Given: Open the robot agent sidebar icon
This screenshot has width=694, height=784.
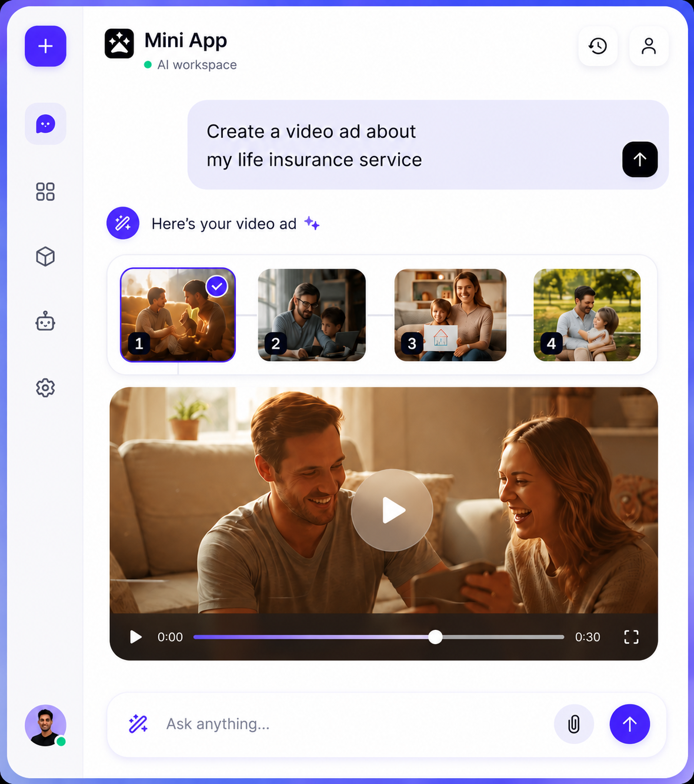Looking at the screenshot, I should pyautogui.click(x=45, y=322).
